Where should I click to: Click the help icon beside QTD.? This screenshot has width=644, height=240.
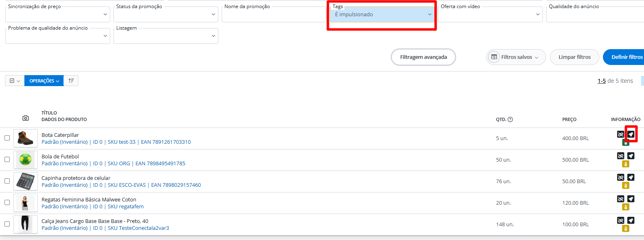point(510,119)
